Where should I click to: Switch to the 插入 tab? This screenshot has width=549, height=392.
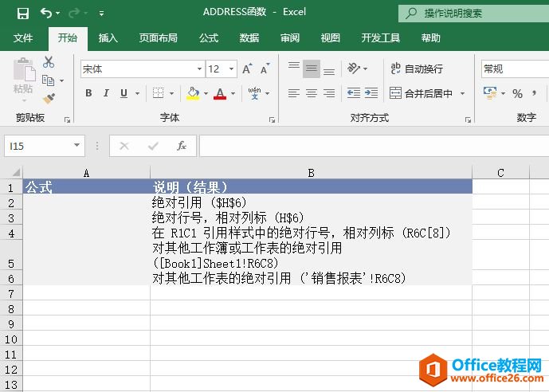point(108,37)
